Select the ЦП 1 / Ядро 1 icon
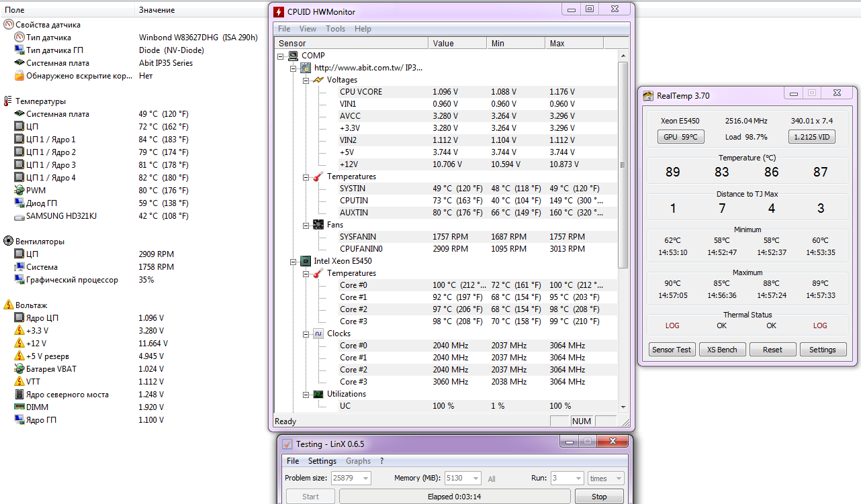The image size is (861, 504). (19, 140)
